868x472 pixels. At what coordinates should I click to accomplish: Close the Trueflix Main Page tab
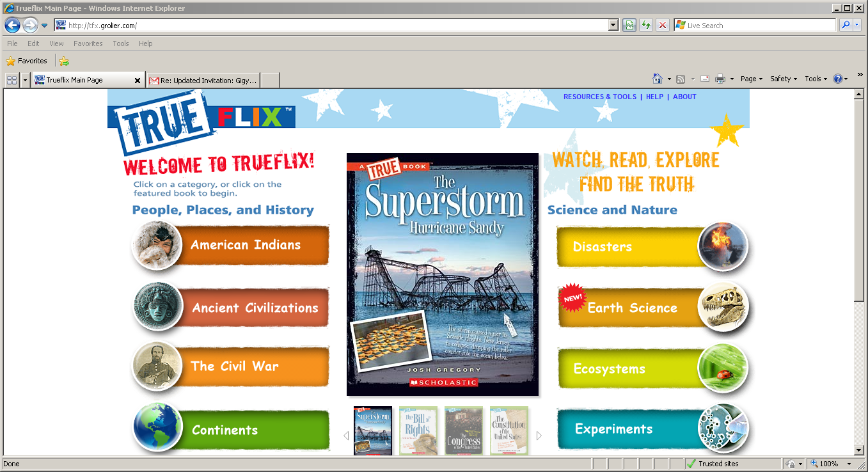(x=138, y=81)
